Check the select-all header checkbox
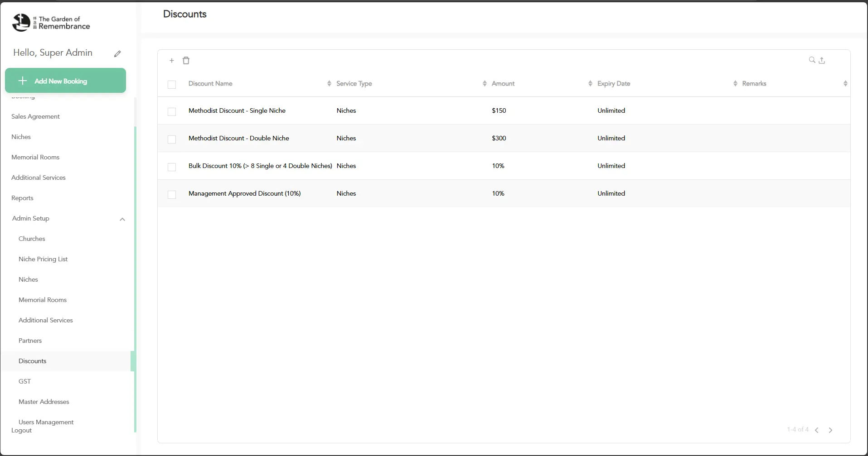Image resolution: width=868 pixels, height=456 pixels. point(172,85)
